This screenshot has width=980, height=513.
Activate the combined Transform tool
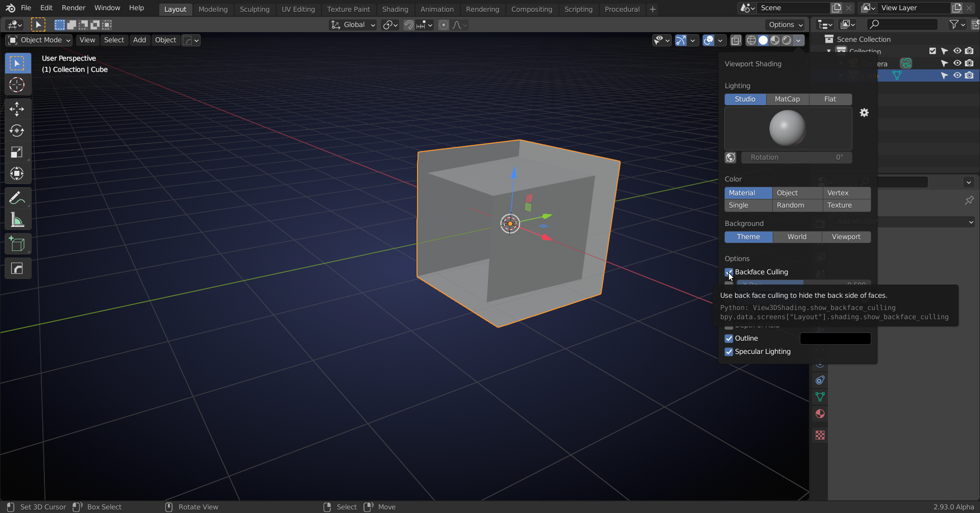point(17,173)
